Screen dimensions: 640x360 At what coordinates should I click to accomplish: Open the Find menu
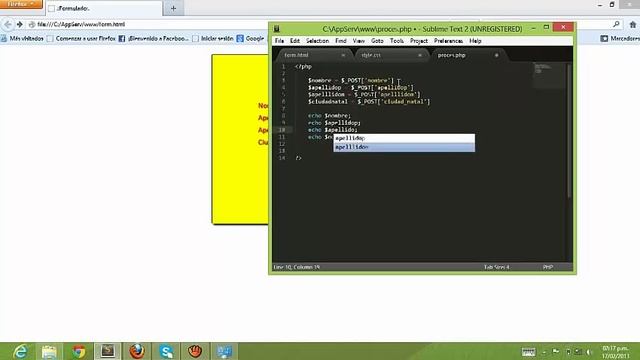pyautogui.click(x=340, y=41)
